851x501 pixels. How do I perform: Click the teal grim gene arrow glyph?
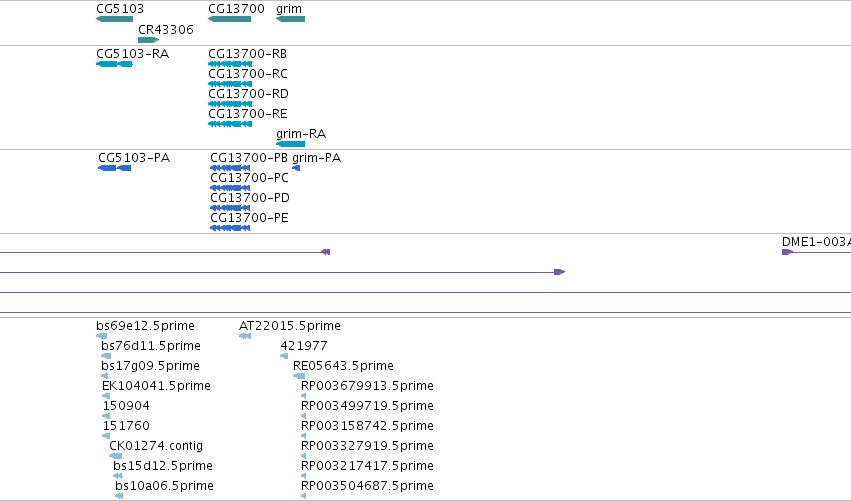pos(290,19)
